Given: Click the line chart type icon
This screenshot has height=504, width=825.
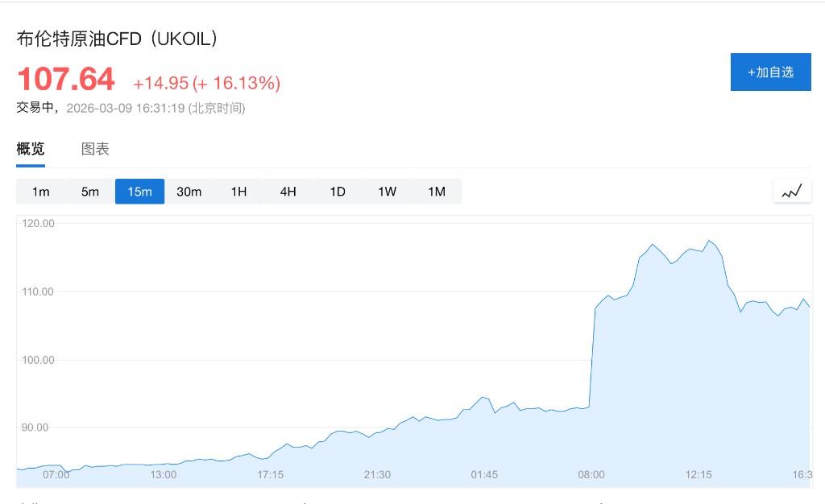Looking at the screenshot, I should [x=792, y=191].
